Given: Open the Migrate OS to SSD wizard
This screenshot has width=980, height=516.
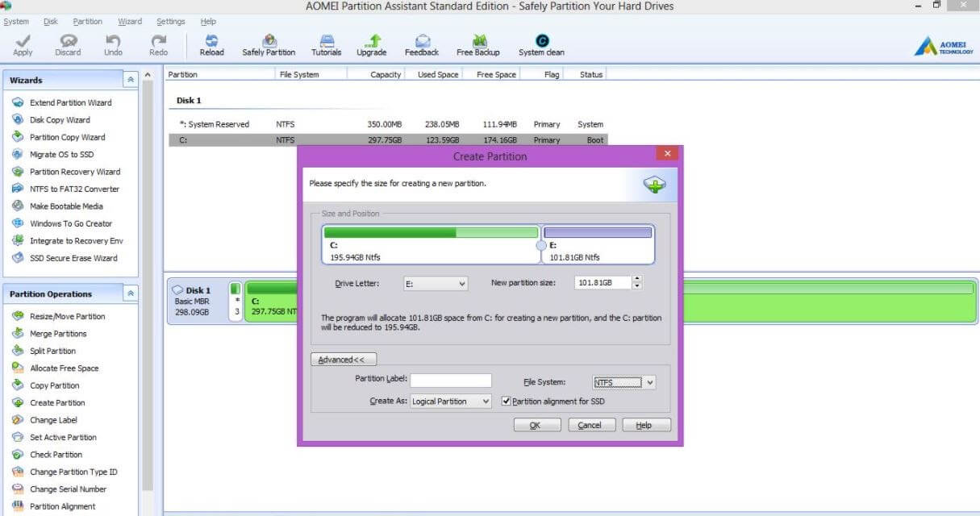Looking at the screenshot, I should point(64,154).
